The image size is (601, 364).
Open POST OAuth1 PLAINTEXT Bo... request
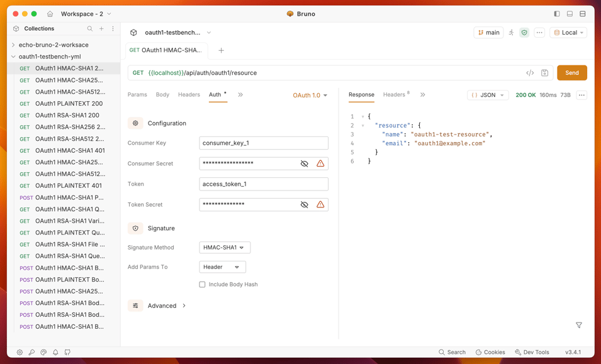point(64,279)
